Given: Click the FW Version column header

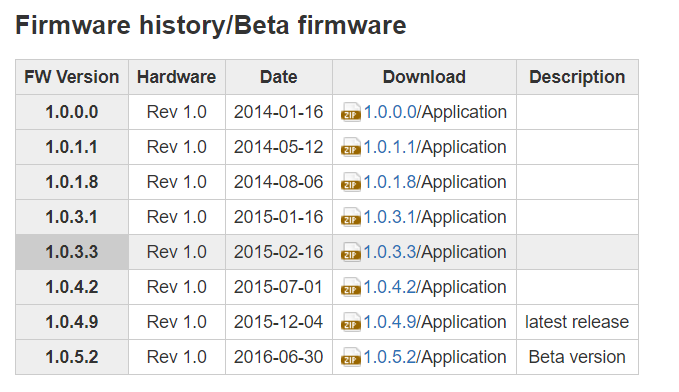Looking at the screenshot, I should (x=72, y=77).
